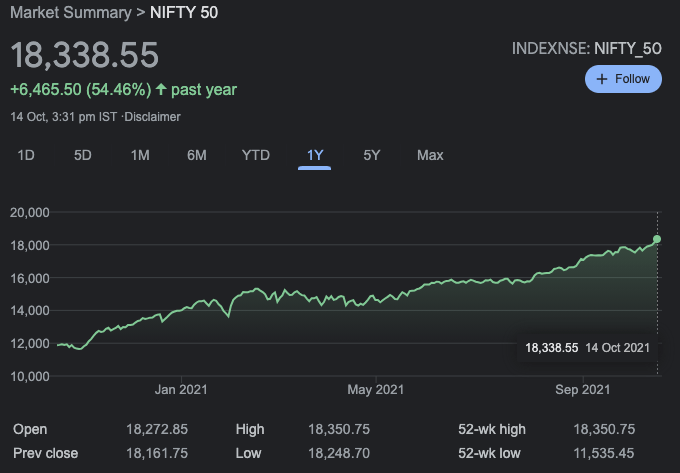Click the large 18,338.55 price
The height and width of the screenshot is (473, 680).
85,54
